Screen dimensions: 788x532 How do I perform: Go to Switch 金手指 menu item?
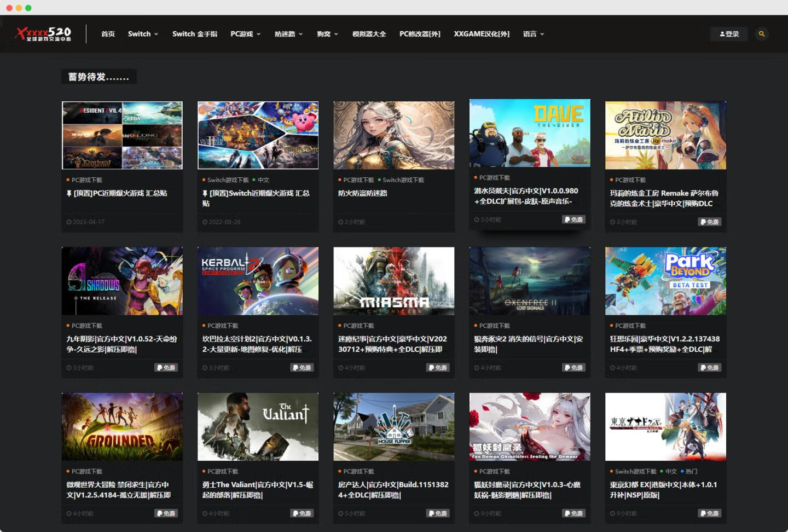point(194,34)
